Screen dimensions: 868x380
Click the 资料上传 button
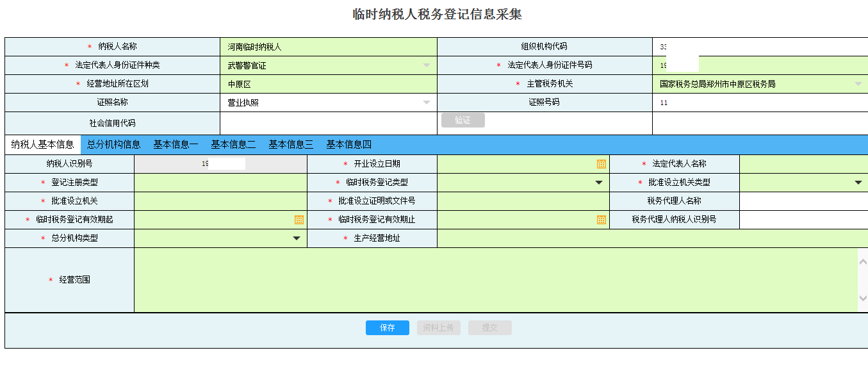tap(438, 328)
